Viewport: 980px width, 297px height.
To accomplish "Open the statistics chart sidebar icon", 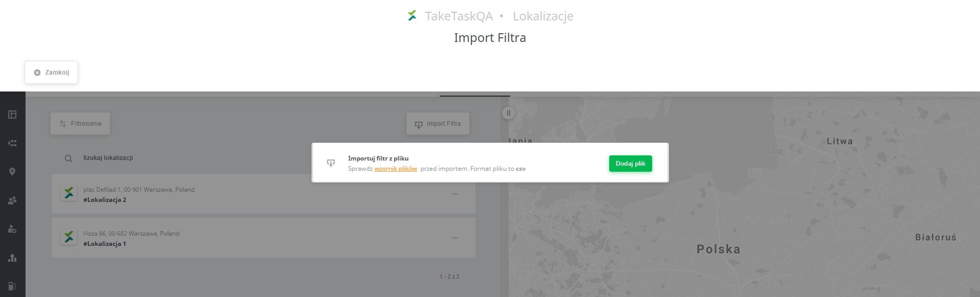I will tap(12, 258).
